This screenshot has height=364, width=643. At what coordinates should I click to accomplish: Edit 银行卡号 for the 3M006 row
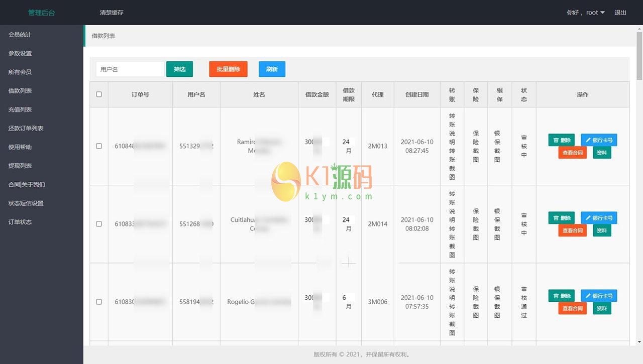(x=599, y=296)
